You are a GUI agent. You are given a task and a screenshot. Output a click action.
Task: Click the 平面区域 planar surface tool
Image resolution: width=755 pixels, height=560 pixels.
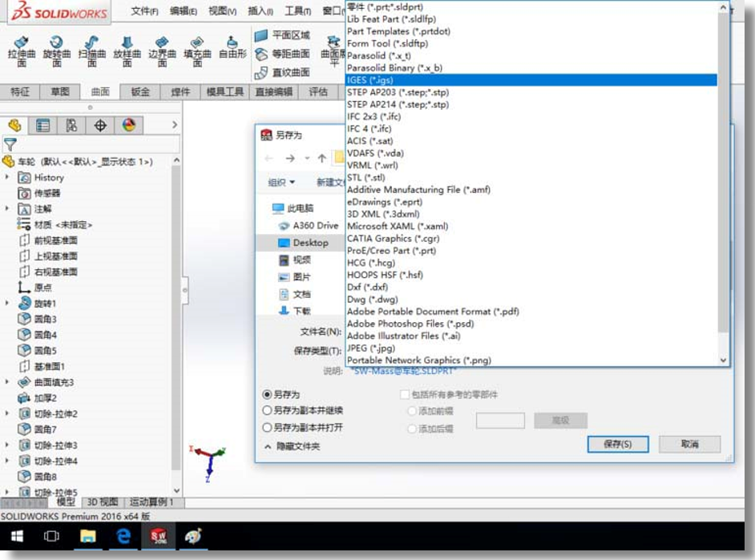pos(282,35)
